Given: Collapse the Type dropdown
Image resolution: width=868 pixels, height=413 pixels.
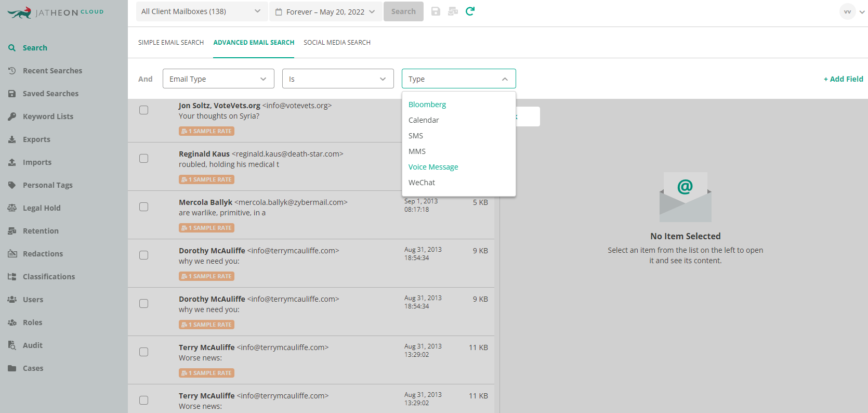Looking at the screenshot, I should 458,79.
